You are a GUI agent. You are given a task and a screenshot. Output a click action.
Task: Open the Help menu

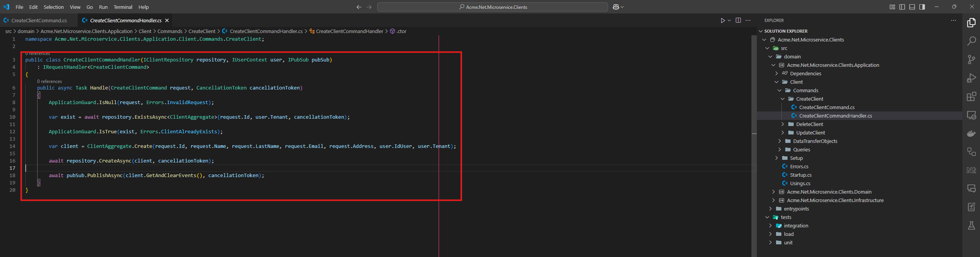click(144, 7)
